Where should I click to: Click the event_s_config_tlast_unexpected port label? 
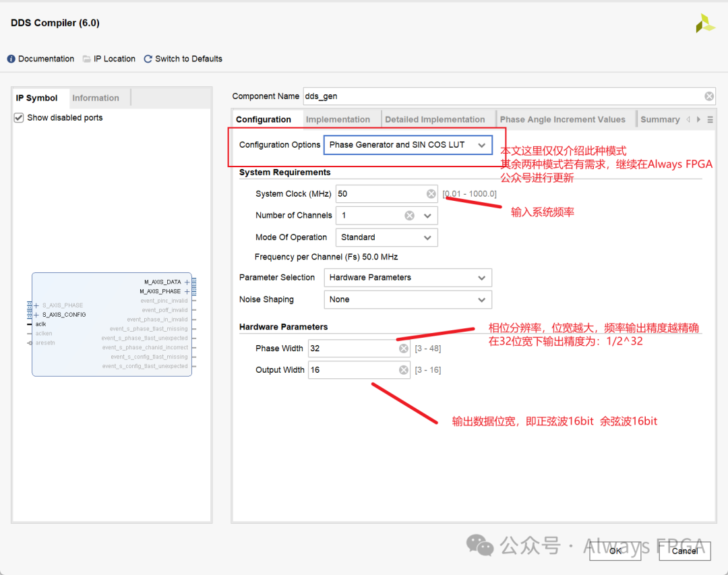(145, 366)
